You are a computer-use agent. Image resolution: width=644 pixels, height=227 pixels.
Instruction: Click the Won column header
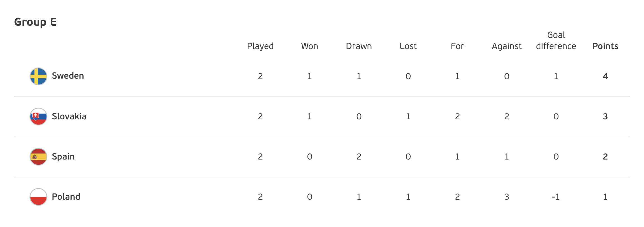click(309, 46)
